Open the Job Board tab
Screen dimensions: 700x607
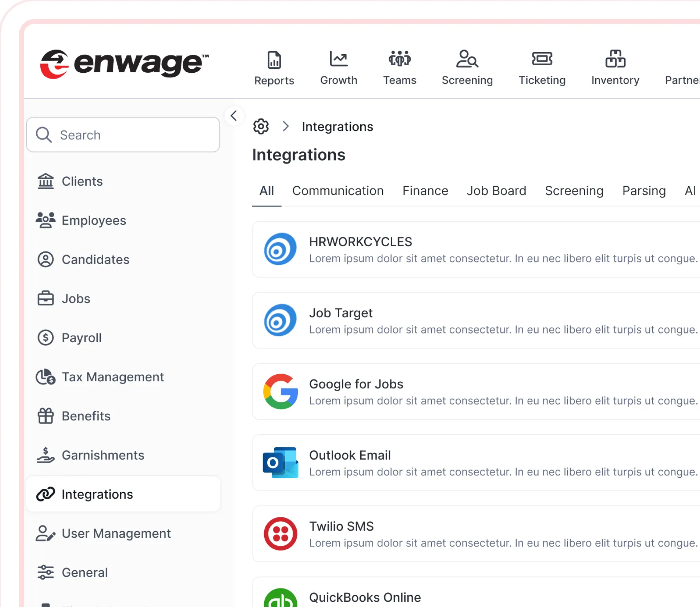[x=496, y=191]
